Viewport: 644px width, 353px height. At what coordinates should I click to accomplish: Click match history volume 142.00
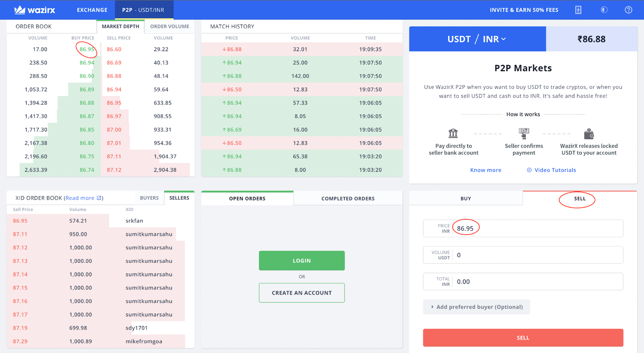coord(300,76)
